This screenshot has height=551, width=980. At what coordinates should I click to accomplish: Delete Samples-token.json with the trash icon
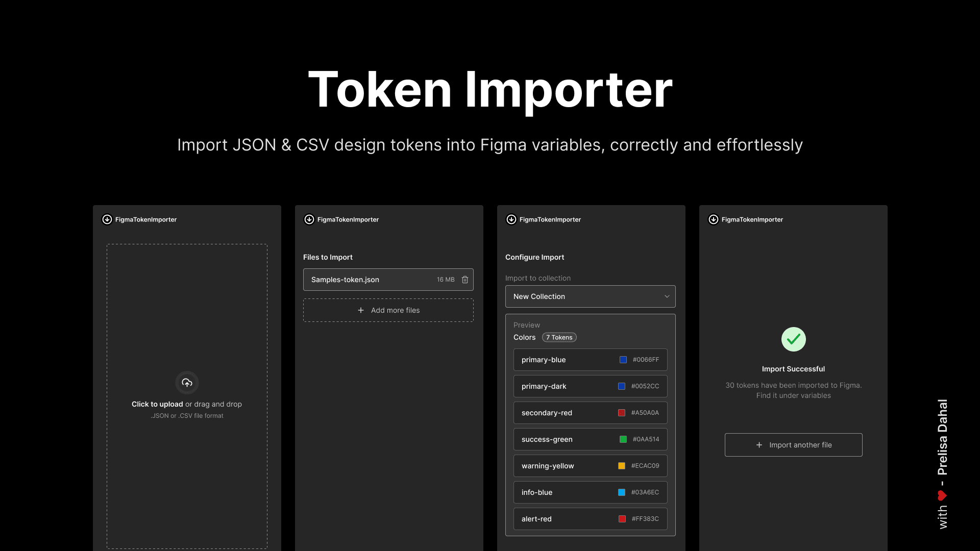coord(465,280)
